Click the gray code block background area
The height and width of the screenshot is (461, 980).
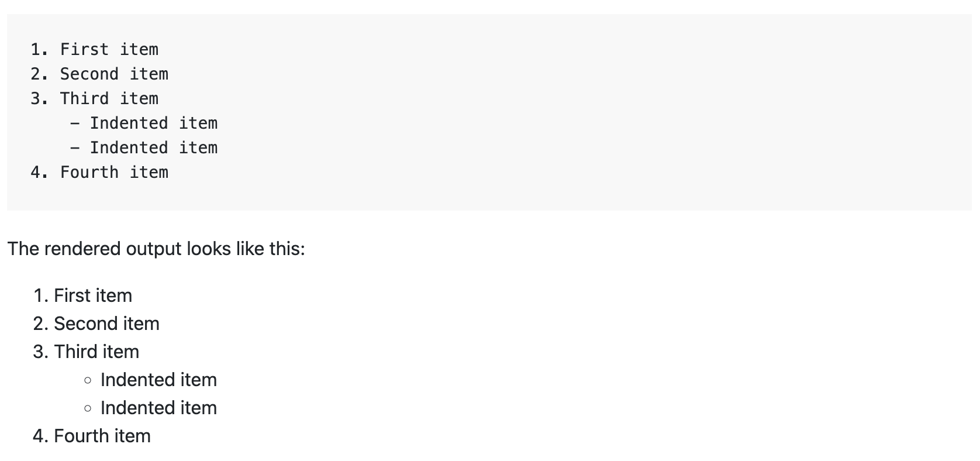[585, 111]
